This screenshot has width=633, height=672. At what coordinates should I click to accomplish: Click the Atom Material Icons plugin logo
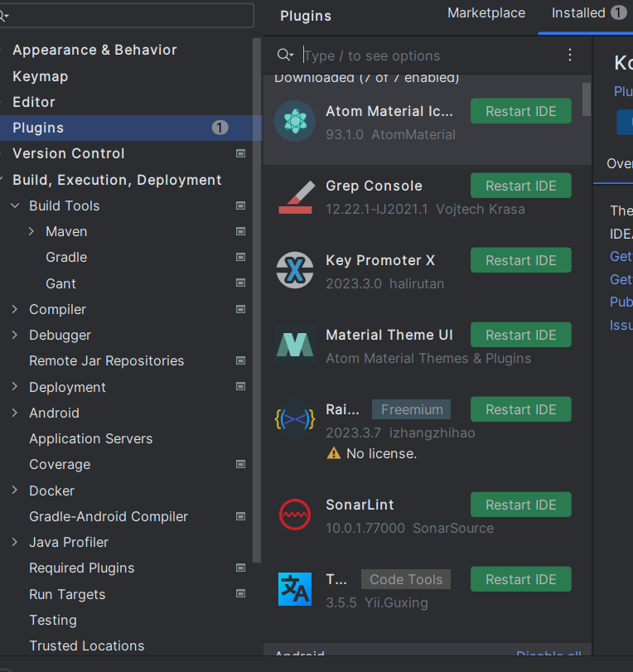tap(295, 121)
